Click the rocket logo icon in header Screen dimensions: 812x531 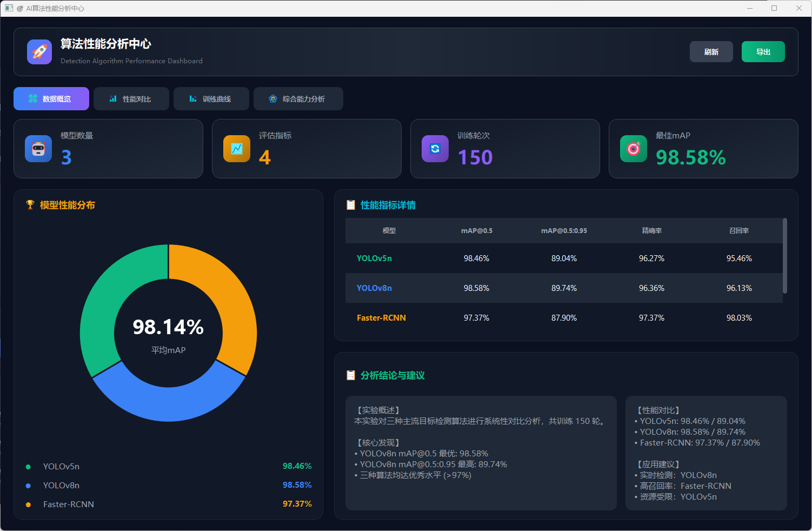coord(39,52)
